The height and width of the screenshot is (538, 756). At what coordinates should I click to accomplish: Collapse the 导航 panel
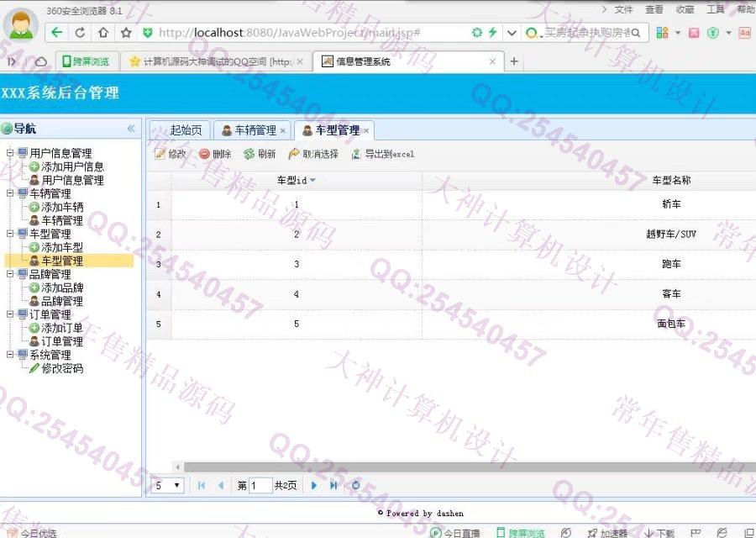(x=131, y=129)
